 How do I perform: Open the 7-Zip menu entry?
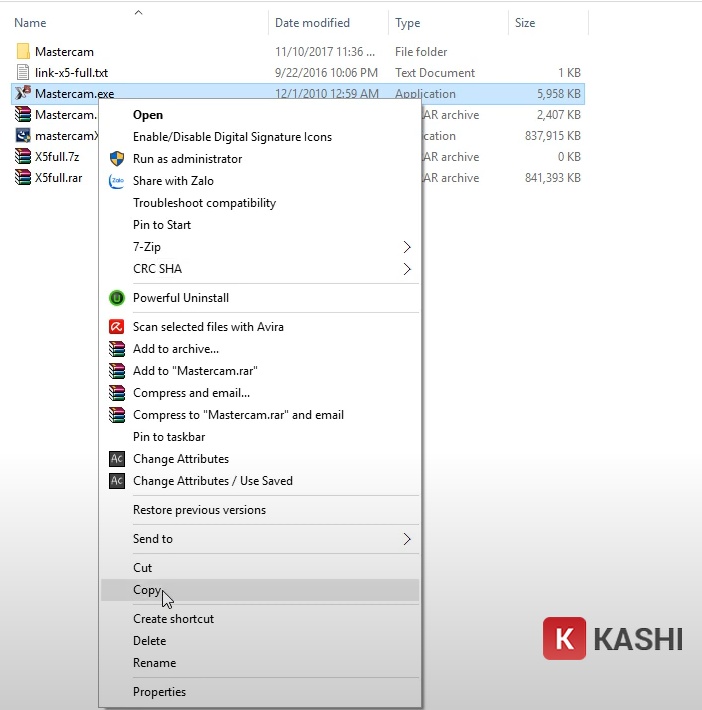(x=147, y=247)
